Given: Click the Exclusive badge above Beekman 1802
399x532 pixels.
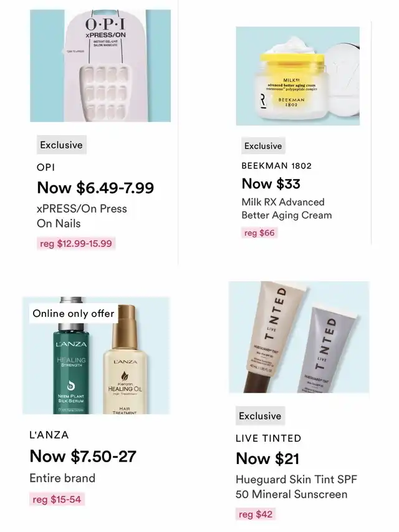Looking at the screenshot, I should coord(263,146).
